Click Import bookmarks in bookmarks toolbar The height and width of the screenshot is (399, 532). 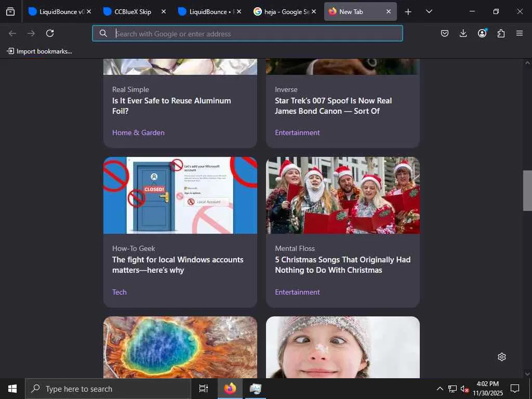(x=39, y=51)
